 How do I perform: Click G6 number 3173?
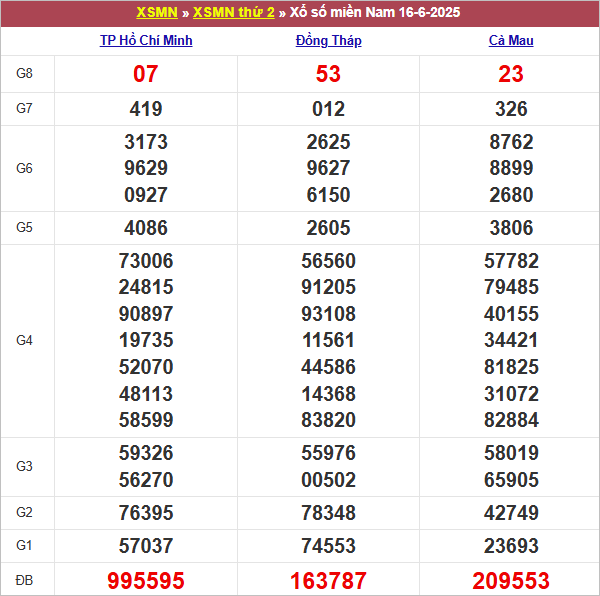click(146, 142)
